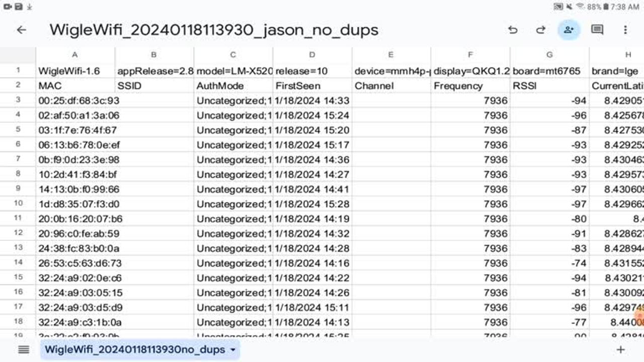The width and height of the screenshot is (644, 362).
Task: Tap the spreadsheet title to rename
Action: click(x=214, y=30)
